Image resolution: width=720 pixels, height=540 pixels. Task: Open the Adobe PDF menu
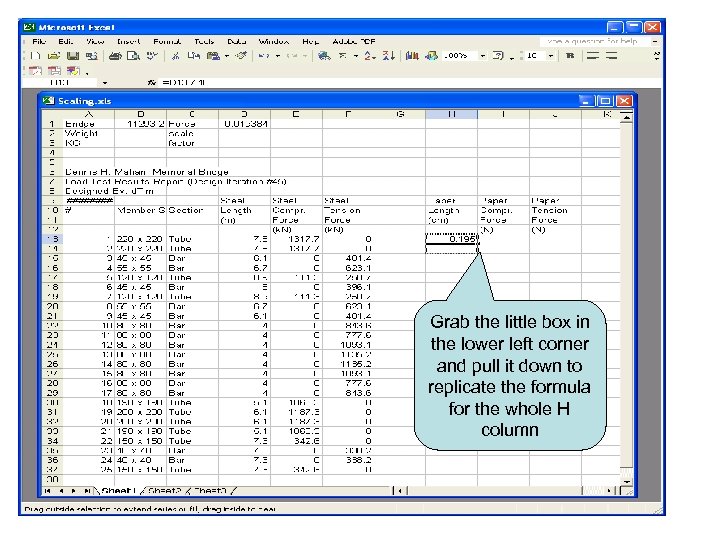tap(354, 41)
